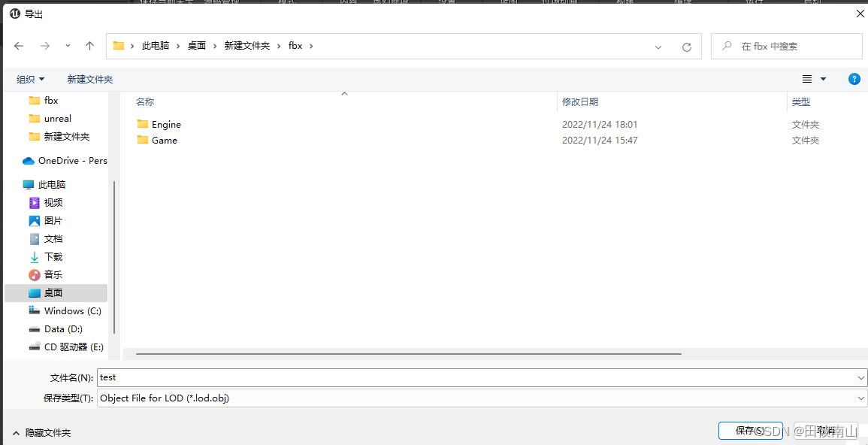
Task: Open Data (D:) drive in sidebar
Action: click(56, 328)
